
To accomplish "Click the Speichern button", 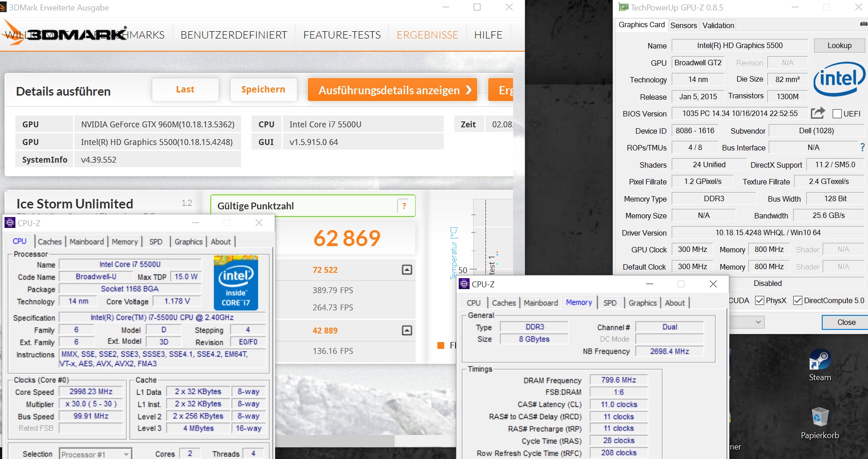I will coord(263,89).
